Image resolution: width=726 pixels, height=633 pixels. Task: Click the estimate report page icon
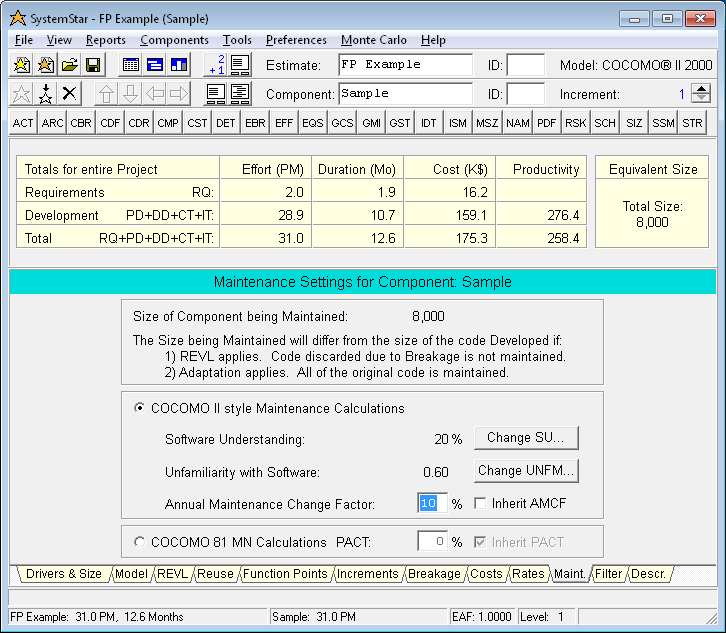tap(240, 65)
